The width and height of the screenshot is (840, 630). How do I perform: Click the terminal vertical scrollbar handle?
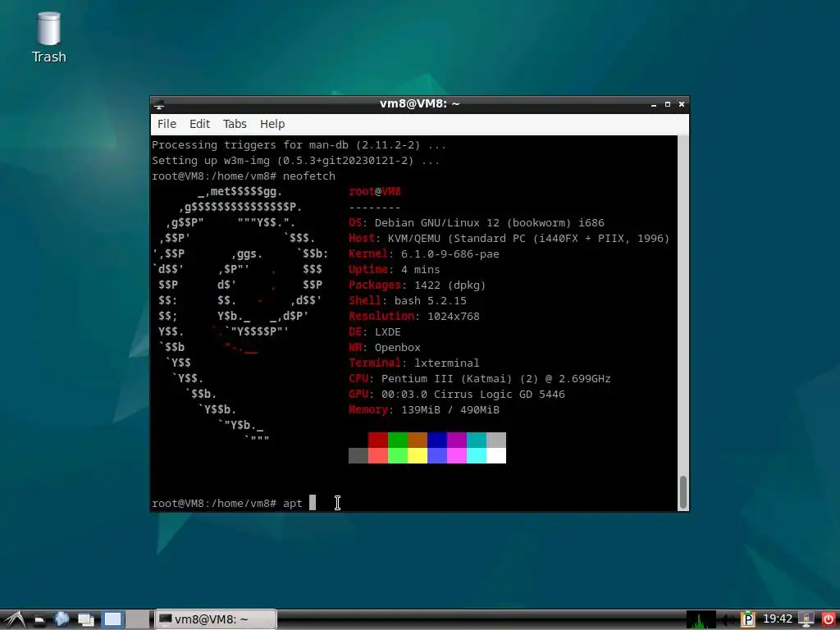(x=683, y=492)
